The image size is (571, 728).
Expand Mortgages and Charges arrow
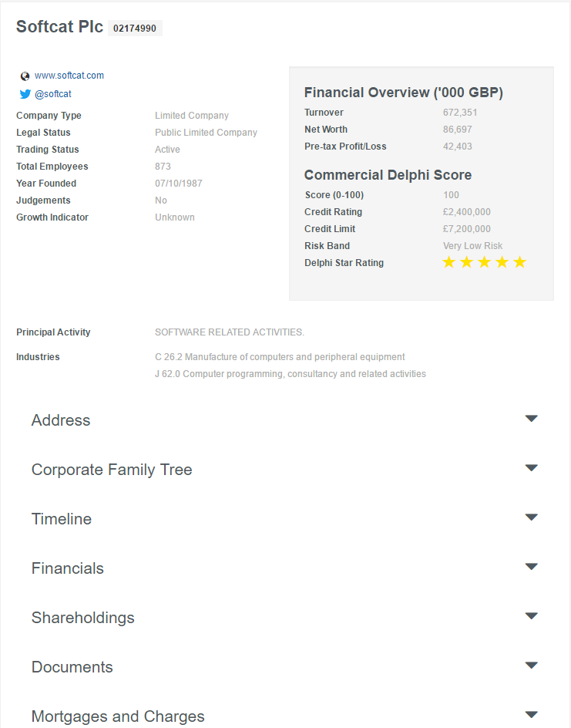531,715
